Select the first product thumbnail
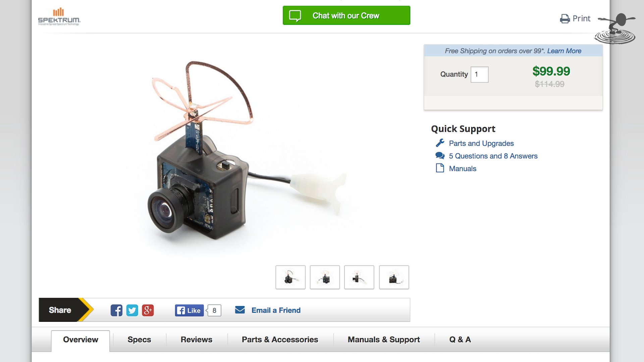The width and height of the screenshot is (644, 362). (x=290, y=277)
